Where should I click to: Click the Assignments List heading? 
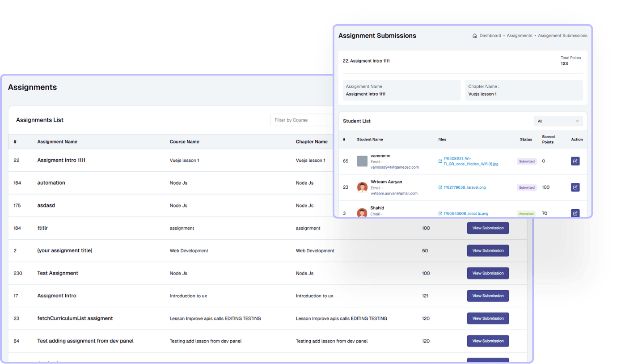click(40, 120)
